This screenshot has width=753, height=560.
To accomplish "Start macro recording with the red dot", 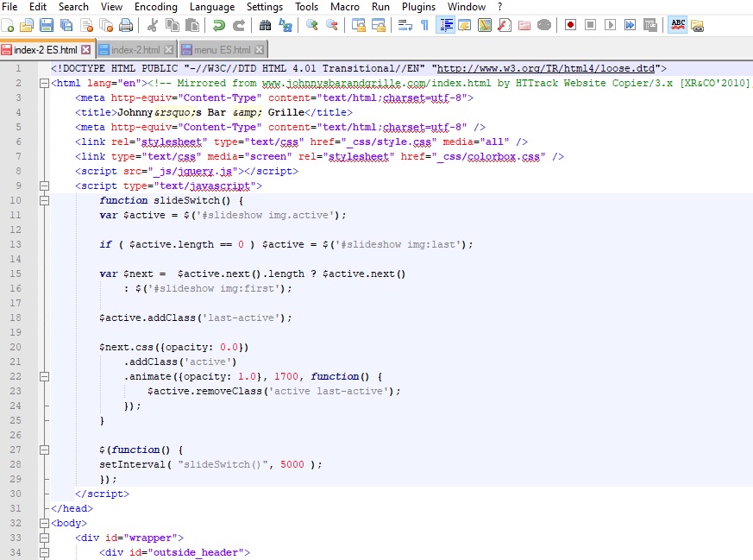I will [570, 25].
